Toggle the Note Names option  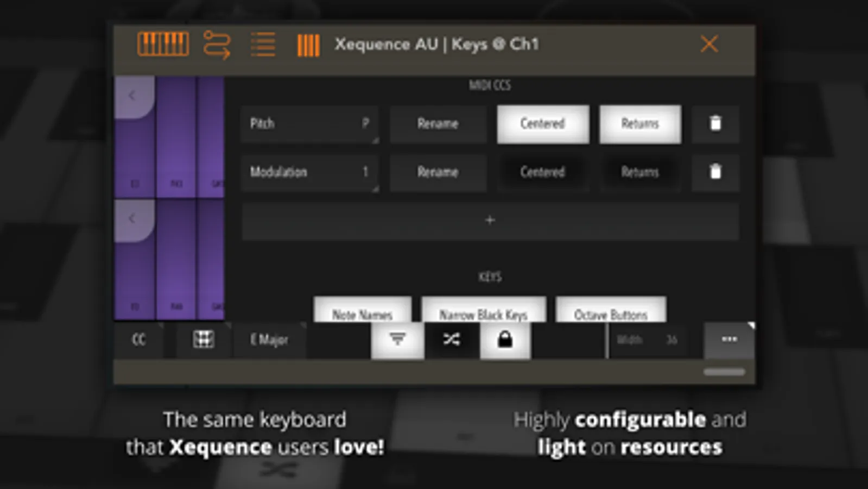click(x=362, y=310)
